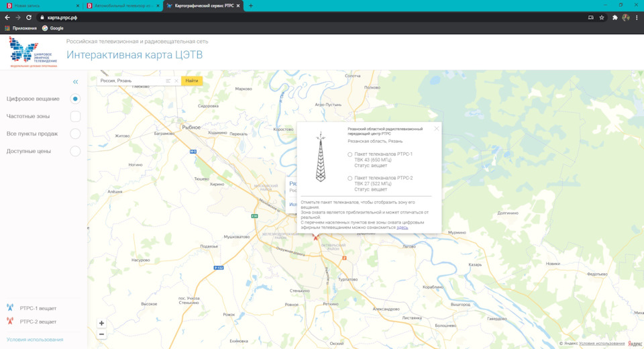Click the Солотча label on map
This screenshot has width=644, height=349.
pyautogui.click(x=352, y=76)
